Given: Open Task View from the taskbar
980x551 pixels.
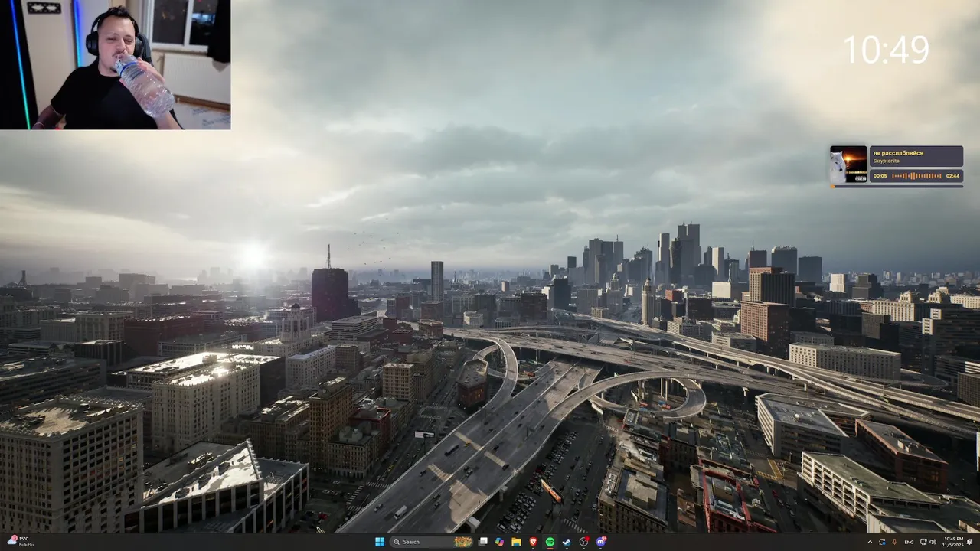Looking at the screenshot, I should (x=483, y=542).
